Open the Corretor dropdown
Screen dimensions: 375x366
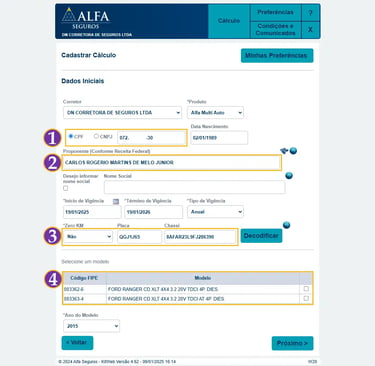(122, 113)
